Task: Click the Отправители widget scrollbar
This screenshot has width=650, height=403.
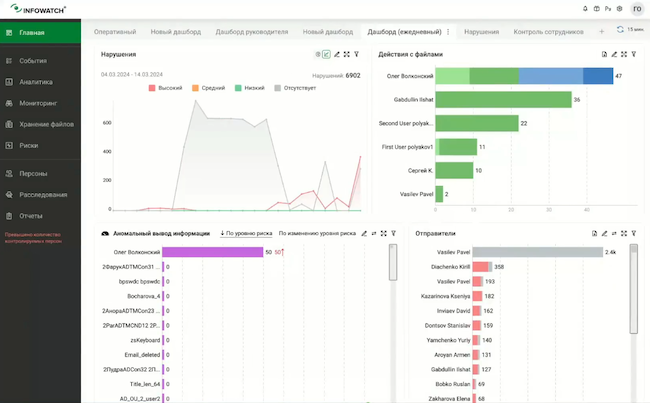Action: [633, 289]
